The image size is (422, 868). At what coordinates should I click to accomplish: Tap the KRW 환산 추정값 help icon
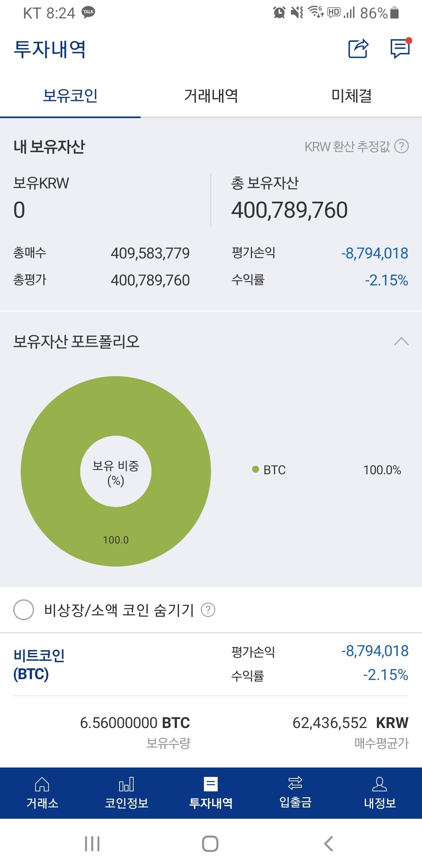(401, 145)
